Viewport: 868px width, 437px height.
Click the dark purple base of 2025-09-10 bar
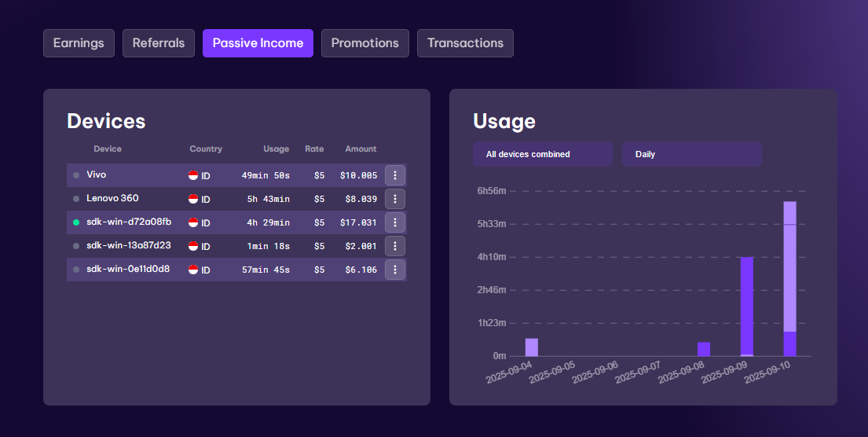coord(790,344)
